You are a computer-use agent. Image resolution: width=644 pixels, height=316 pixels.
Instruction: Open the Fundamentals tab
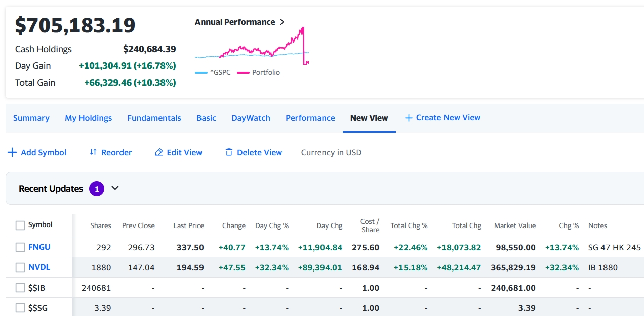(154, 118)
